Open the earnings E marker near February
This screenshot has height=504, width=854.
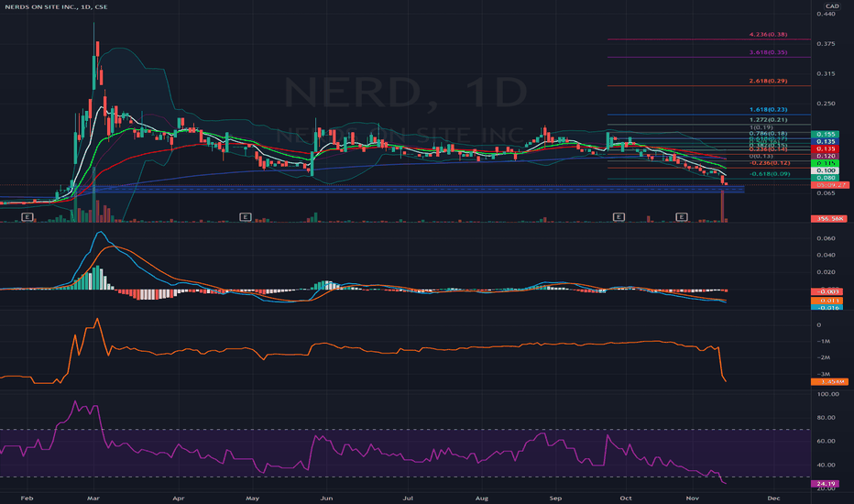pos(27,217)
